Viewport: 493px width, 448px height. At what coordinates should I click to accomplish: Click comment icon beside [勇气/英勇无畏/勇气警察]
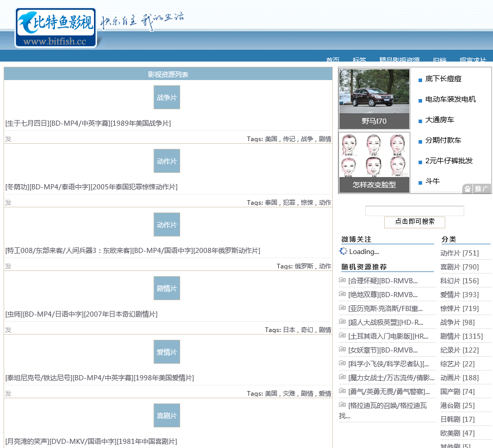(x=342, y=391)
